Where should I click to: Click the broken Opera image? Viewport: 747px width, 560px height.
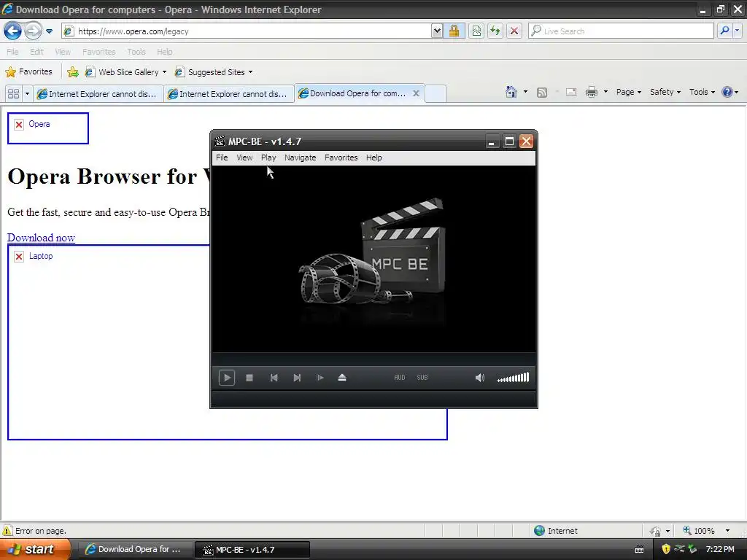click(x=48, y=128)
